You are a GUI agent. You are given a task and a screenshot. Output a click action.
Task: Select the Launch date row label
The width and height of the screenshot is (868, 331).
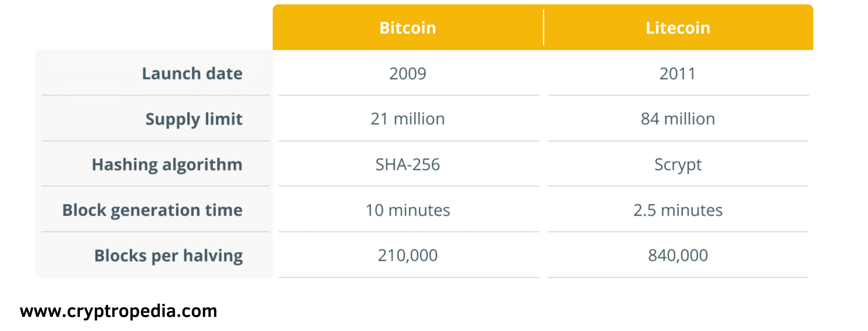192,74
